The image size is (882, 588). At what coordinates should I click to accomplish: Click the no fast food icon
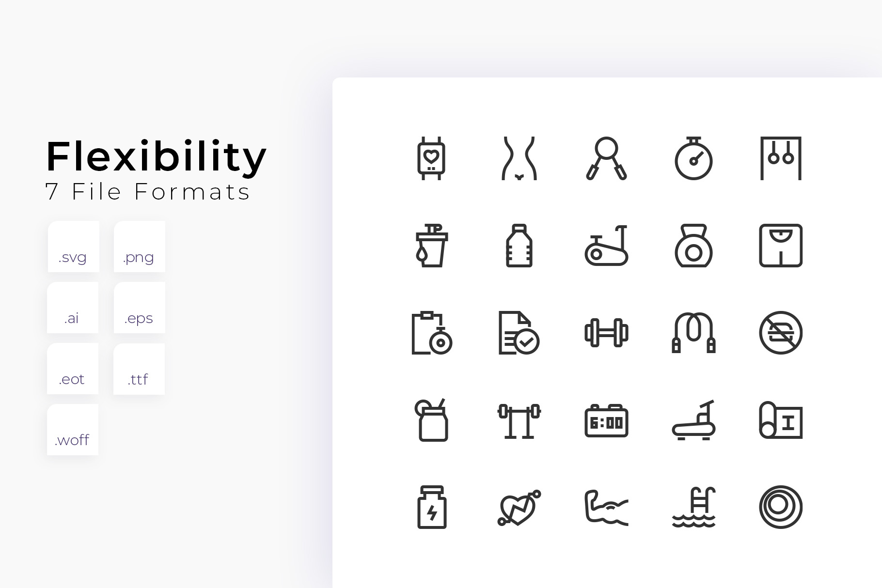point(781,333)
